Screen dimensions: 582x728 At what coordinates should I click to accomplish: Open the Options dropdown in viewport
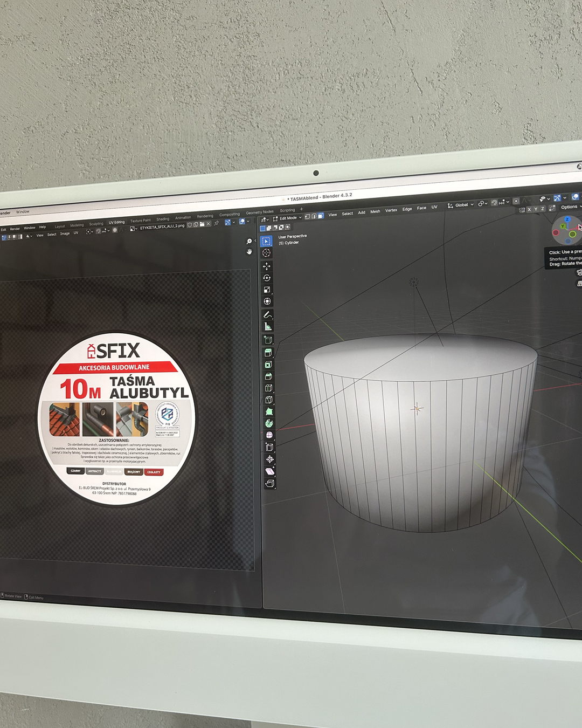(x=570, y=207)
